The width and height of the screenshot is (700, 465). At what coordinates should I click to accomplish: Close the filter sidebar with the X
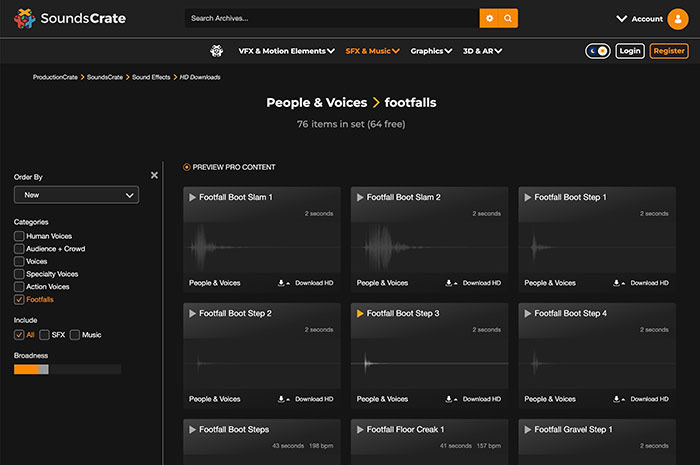(154, 175)
